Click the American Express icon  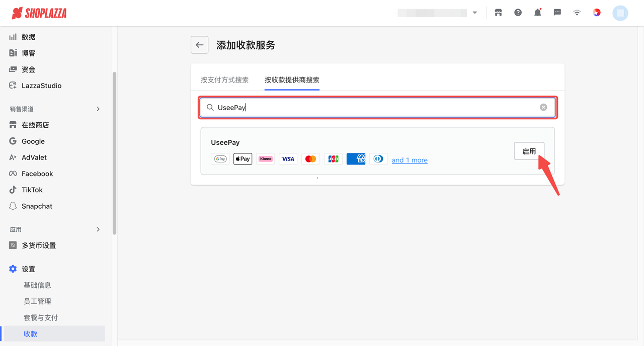(356, 159)
